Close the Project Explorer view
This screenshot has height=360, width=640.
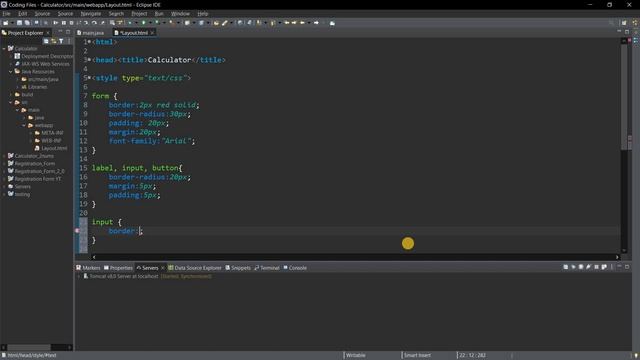48,33
